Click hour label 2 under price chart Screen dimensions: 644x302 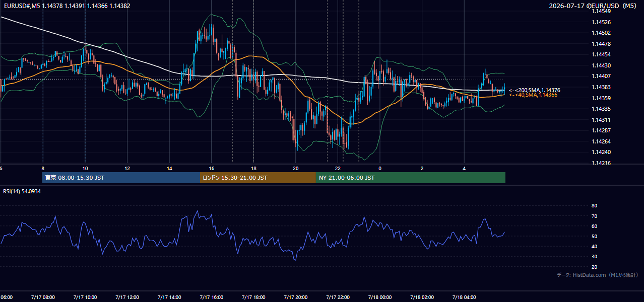click(422, 168)
